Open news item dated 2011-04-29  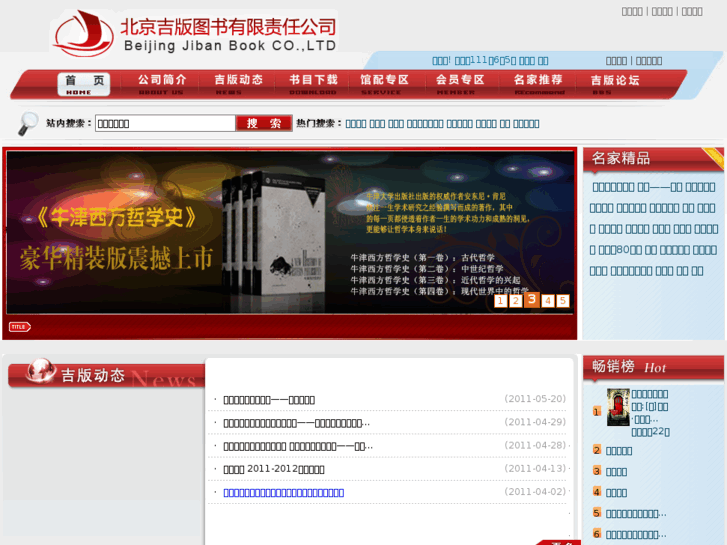(297, 423)
